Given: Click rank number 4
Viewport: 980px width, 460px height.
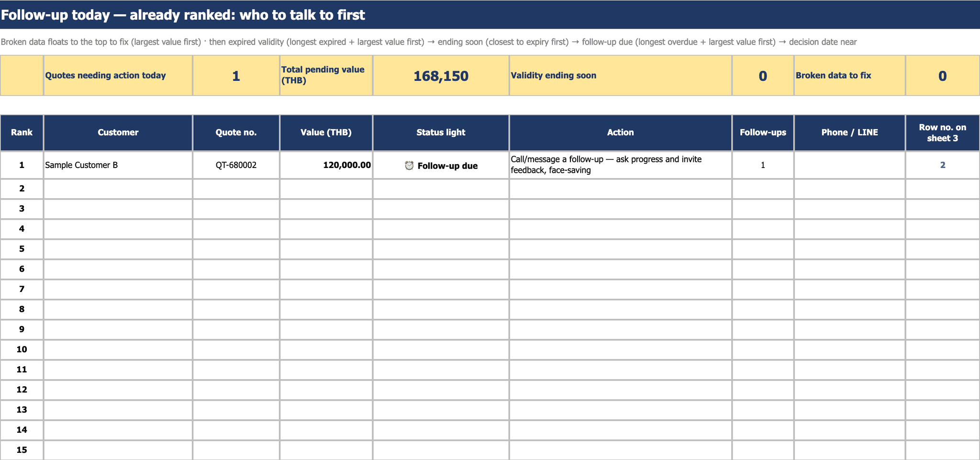Looking at the screenshot, I should [x=22, y=229].
